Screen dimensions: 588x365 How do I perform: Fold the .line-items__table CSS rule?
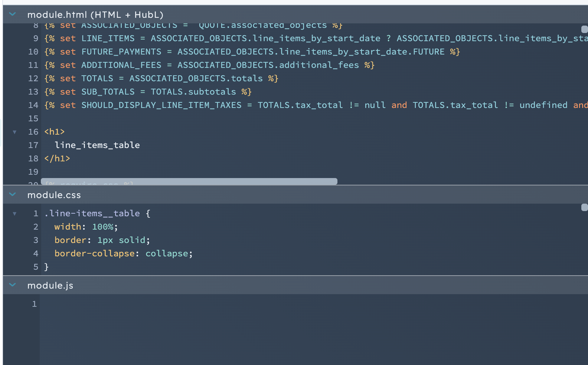14,214
